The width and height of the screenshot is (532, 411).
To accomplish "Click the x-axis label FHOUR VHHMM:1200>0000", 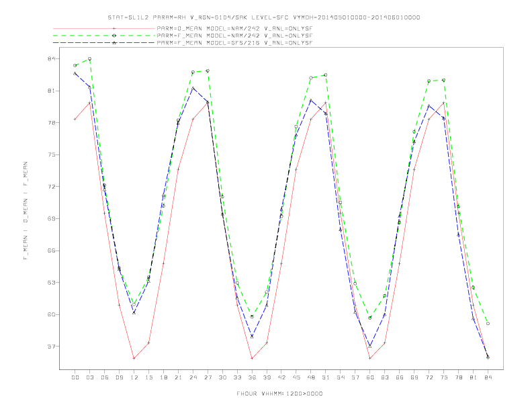I will 279,394.
